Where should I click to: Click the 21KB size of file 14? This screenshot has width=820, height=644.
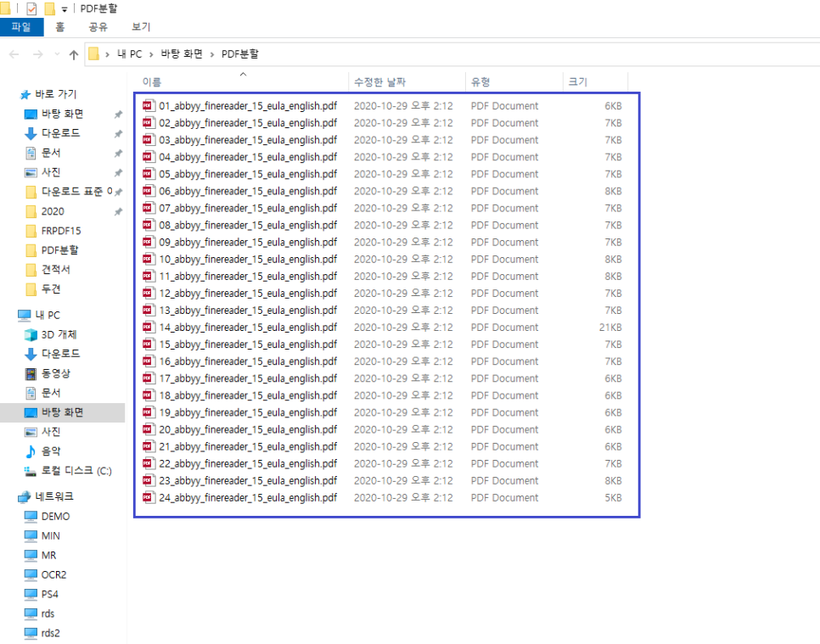[x=610, y=328]
